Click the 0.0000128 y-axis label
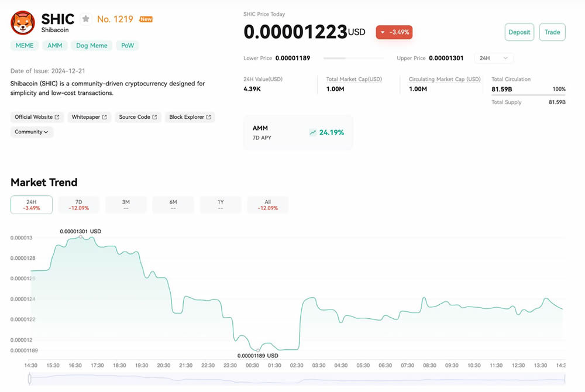 click(x=23, y=258)
